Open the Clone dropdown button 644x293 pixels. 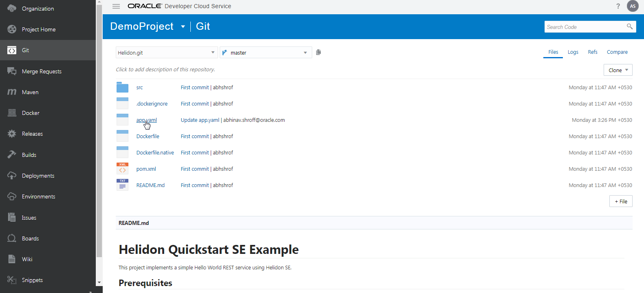click(618, 70)
